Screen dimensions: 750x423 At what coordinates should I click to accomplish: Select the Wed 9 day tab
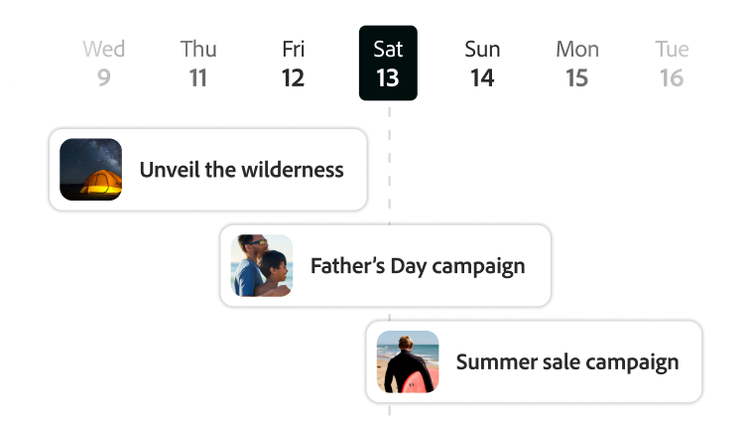(x=104, y=63)
